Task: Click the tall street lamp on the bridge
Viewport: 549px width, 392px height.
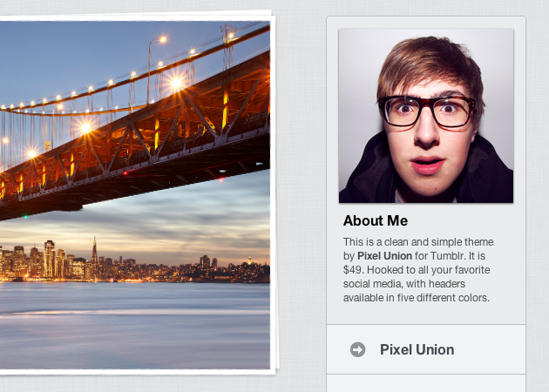Action: [154, 70]
